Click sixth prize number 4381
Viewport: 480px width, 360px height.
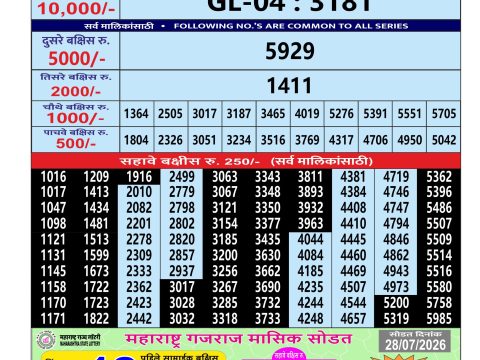pos(353,177)
